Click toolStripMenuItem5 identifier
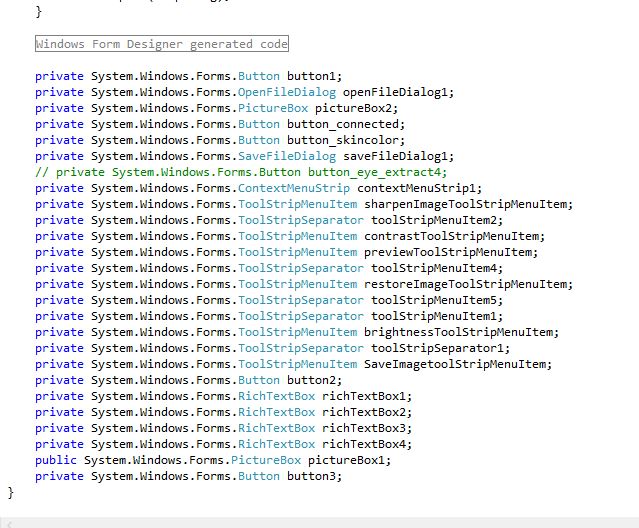The height and width of the screenshot is (528, 639). pos(434,300)
